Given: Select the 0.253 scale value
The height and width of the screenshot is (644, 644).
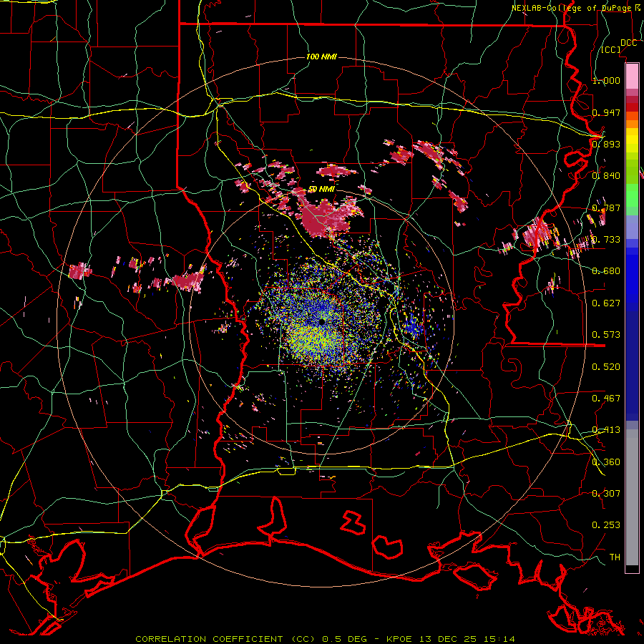Looking at the screenshot, I should click(x=606, y=525).
